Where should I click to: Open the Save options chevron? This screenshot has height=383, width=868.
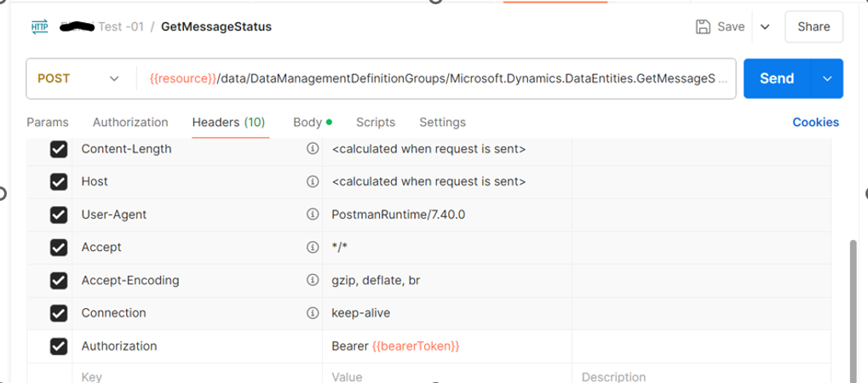point(765,26)
